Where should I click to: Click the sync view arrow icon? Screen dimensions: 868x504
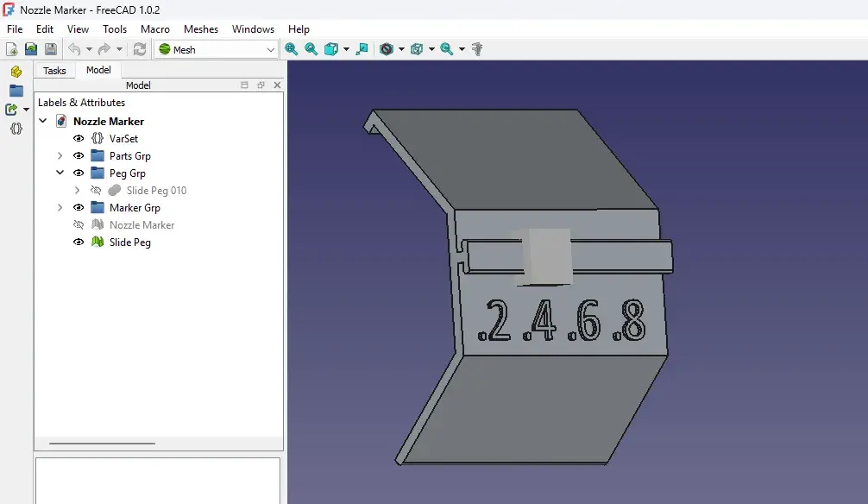362,49
